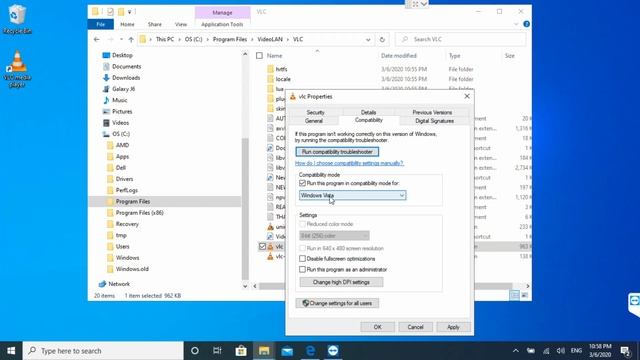Switch to the Security tab in vlc Properties
Viewport: 640px width, 360px height.
(315, 112)
